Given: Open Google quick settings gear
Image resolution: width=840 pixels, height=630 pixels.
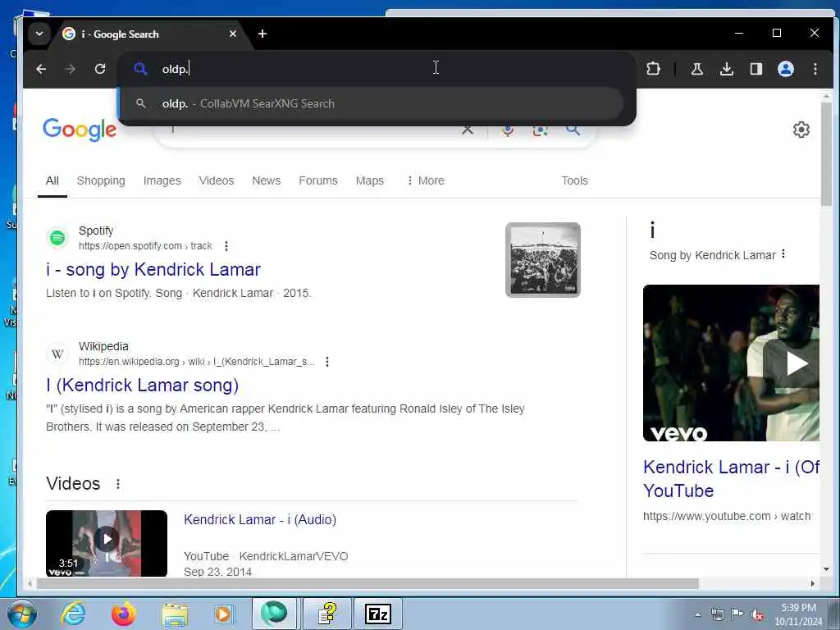Looking at the screenshot, I should tap(801, 130).
